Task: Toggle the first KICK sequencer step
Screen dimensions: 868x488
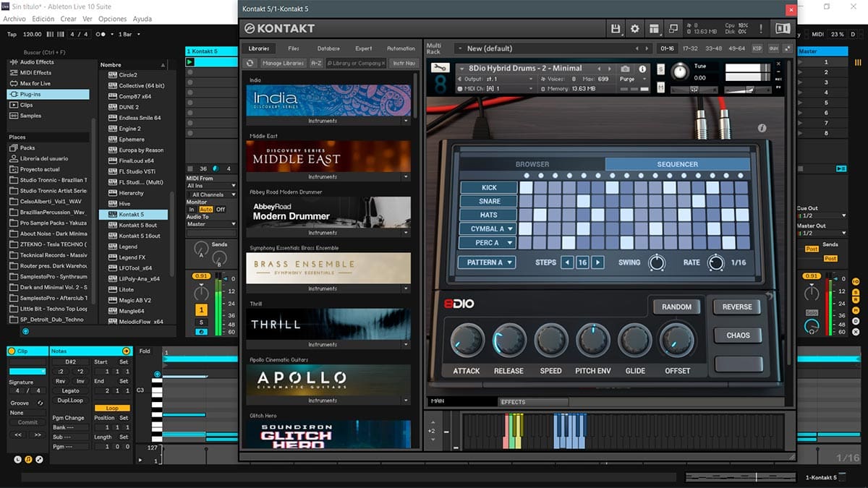Action: point(526,187)
